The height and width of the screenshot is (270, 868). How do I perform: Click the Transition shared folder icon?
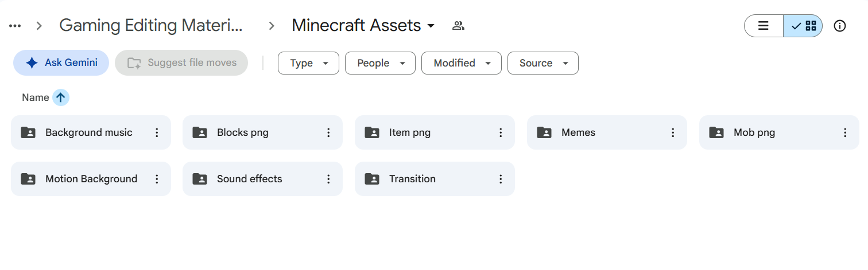[372, 179]
